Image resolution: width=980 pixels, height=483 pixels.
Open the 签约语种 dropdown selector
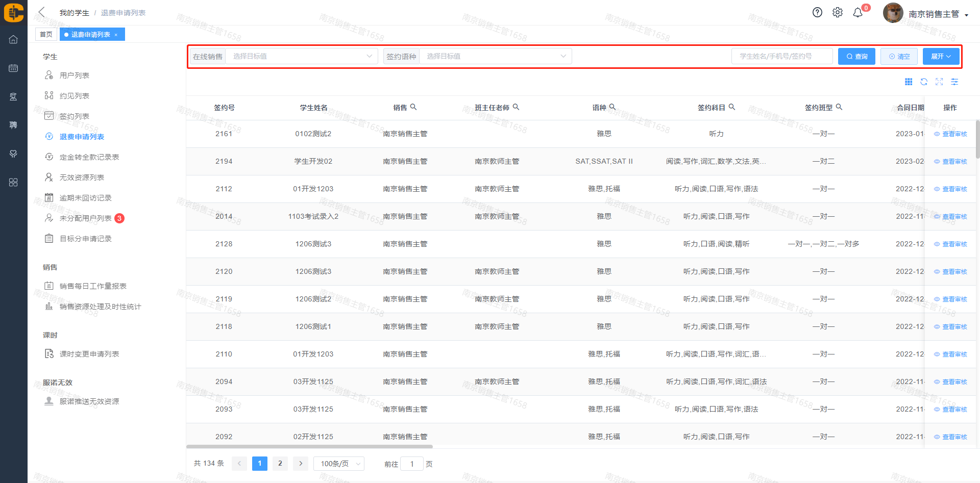tap(495, 56)
